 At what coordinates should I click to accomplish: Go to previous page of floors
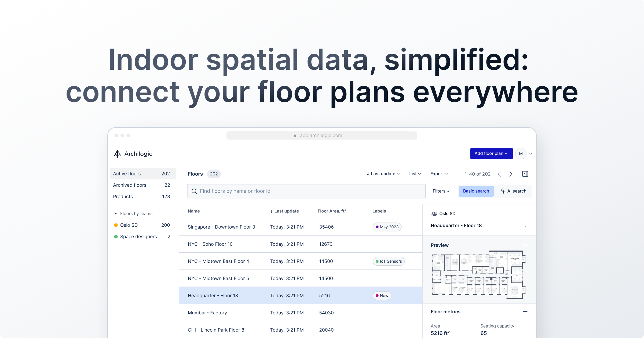(499, 174)
